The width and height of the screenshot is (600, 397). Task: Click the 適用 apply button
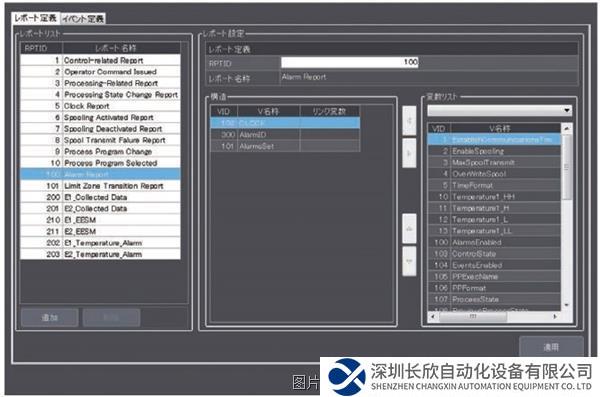tap(551, 347)
